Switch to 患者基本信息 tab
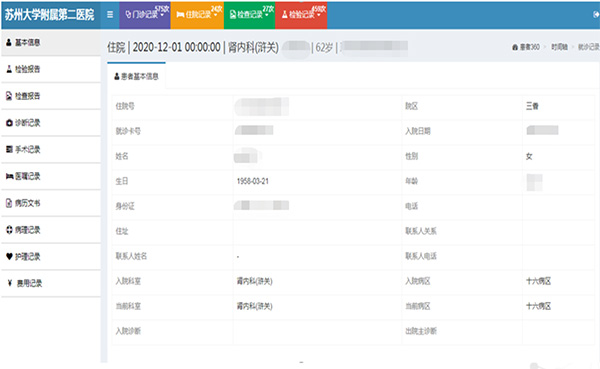The image size is (600, 369). pyautogui.click(x=137, y=76)
